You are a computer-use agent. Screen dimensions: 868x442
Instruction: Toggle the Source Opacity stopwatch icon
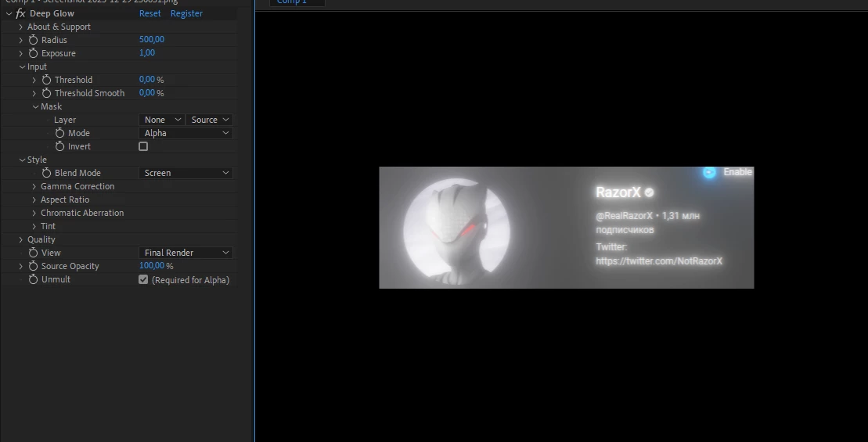tap(33, 265)
